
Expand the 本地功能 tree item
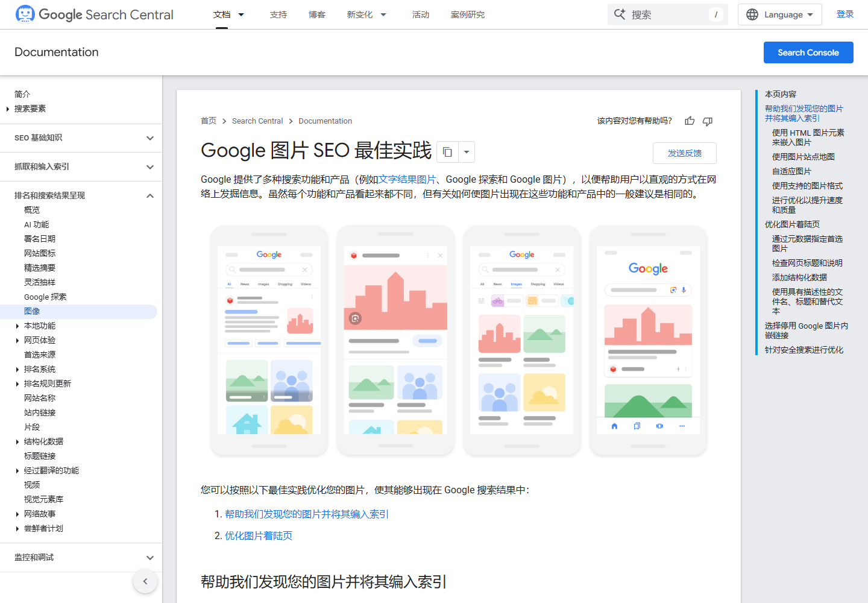coord(17,326)
